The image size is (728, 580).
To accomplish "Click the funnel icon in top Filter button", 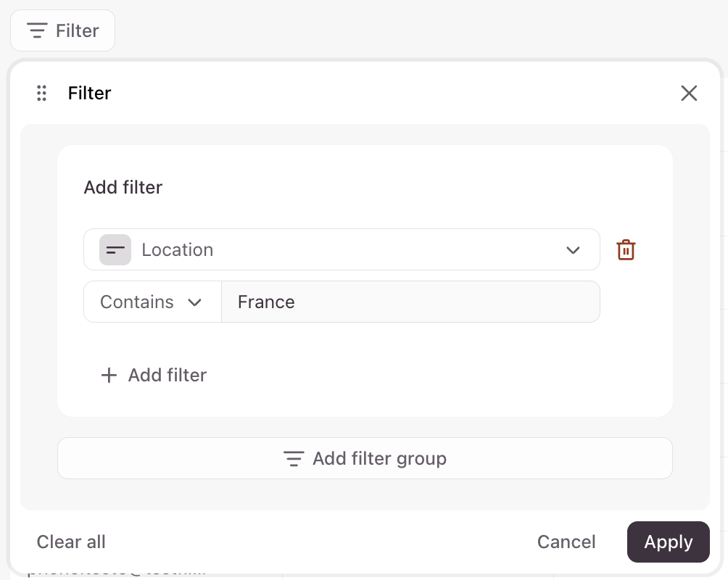I will [x=37, y=30].
